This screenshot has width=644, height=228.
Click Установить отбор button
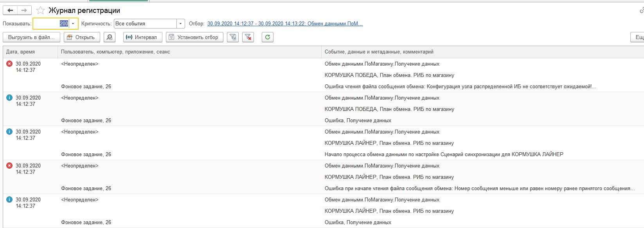click(194, 37)
